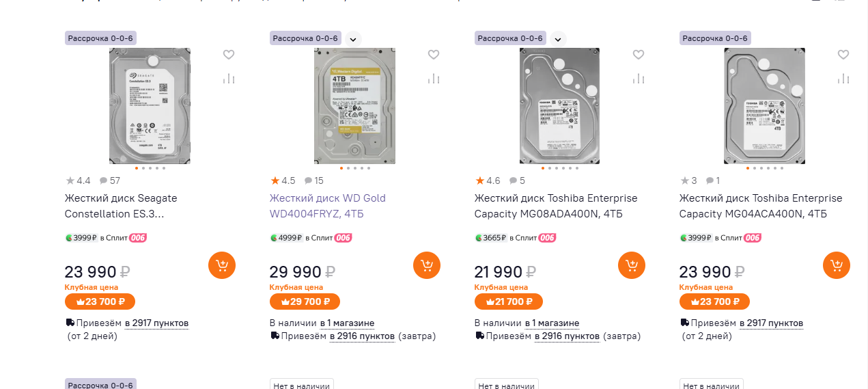Show the 2917 pickup points for Seagate
The height and width of the screenshot is (389, 868).
pos(156,323)
